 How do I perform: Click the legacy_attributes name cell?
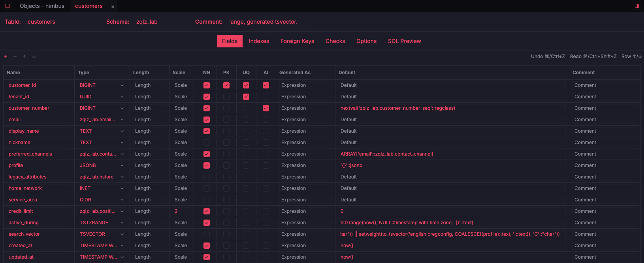(39, 177)
